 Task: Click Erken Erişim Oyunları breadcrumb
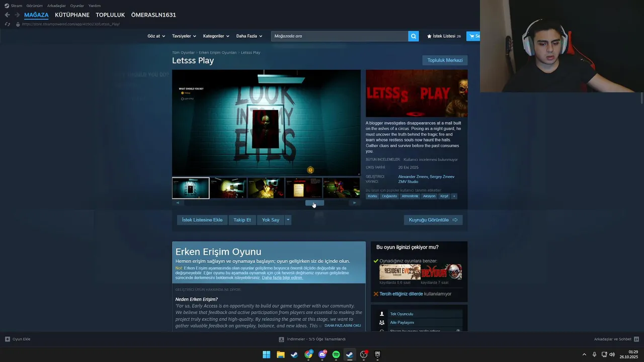pyautogui.click(x=217, y=52)
